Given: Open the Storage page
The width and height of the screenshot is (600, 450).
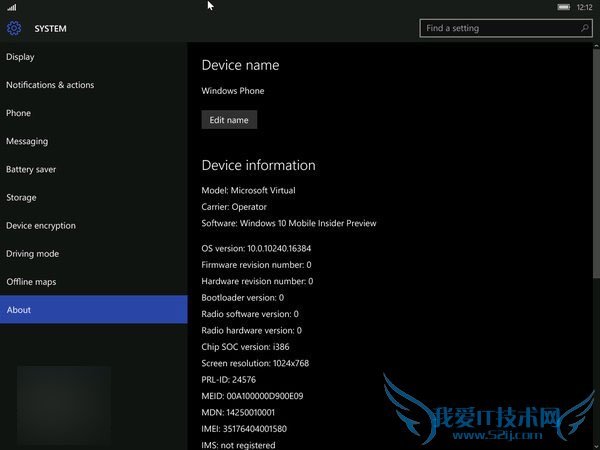Looking at the screenshot, I should 94,197.
